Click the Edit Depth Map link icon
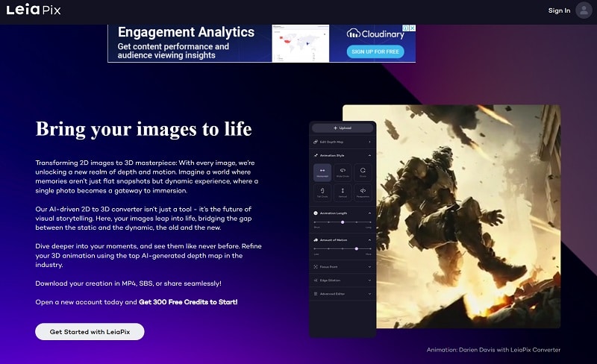 [x=316, y=142]
